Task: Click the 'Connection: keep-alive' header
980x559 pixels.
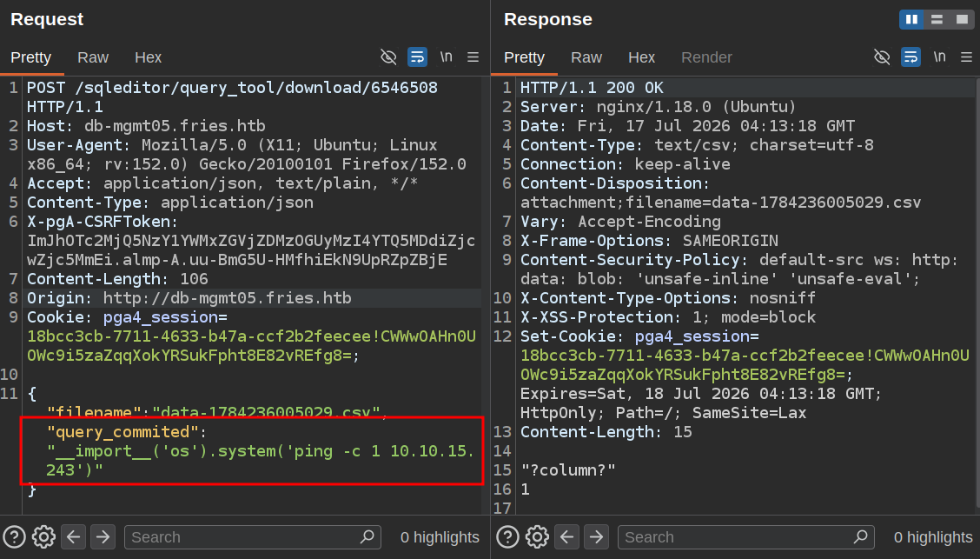Action: [x=625, y=164]
